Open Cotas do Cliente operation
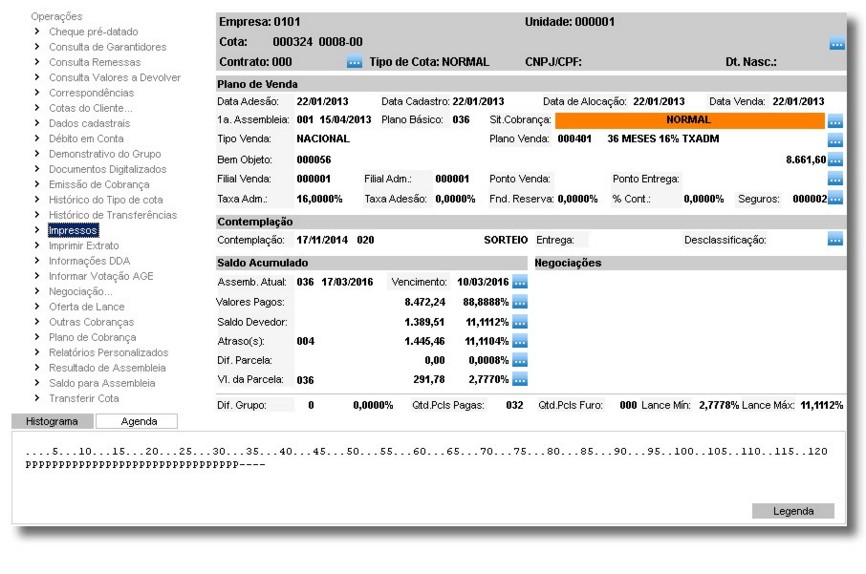 point(91,108)
